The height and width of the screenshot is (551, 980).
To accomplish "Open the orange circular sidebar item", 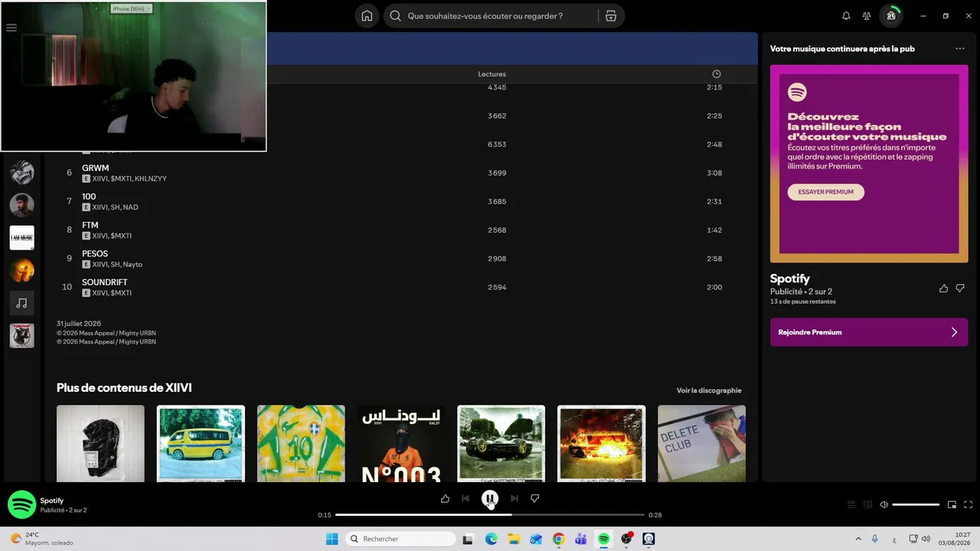I will (x=21, y=270).
